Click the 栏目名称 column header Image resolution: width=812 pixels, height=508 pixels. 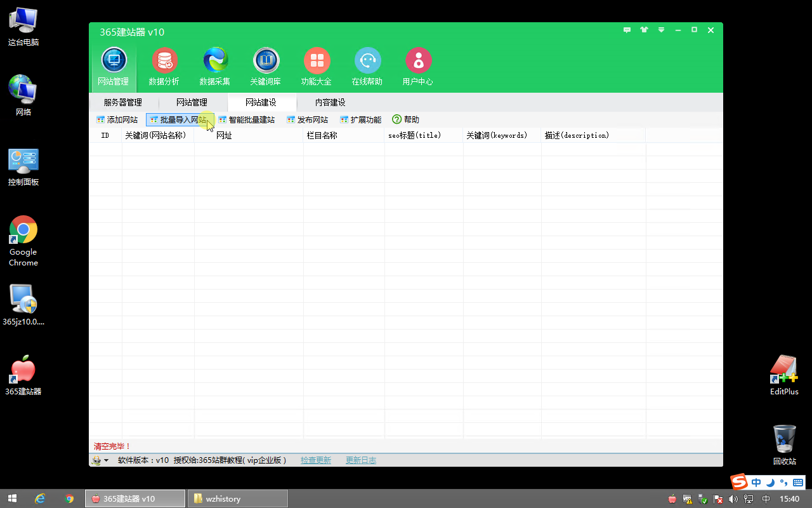click(x=344, y=135)
